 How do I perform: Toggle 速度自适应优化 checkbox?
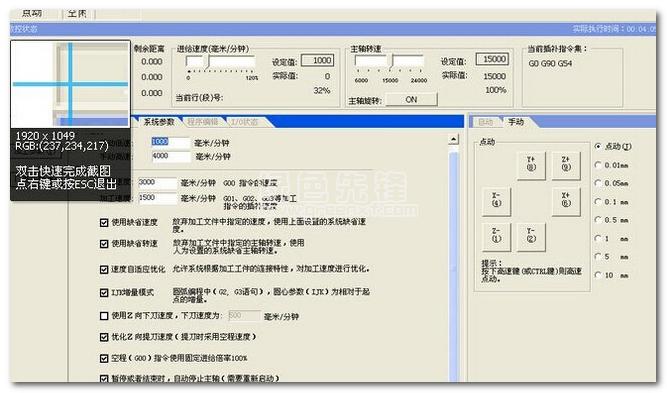(104, 270)
